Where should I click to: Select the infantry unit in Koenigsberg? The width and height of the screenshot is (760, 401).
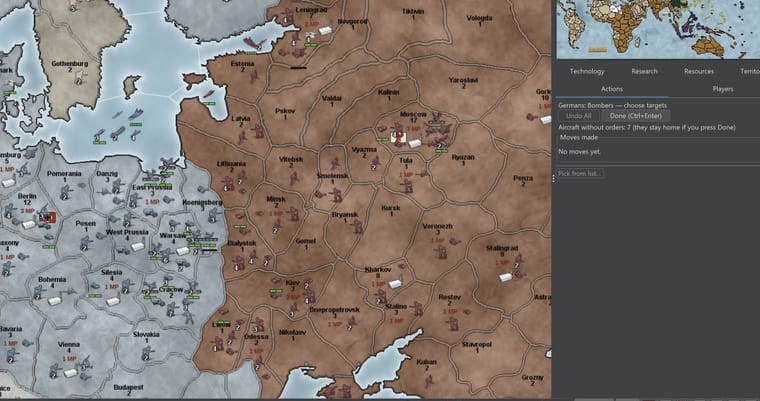tap(215, 216)
